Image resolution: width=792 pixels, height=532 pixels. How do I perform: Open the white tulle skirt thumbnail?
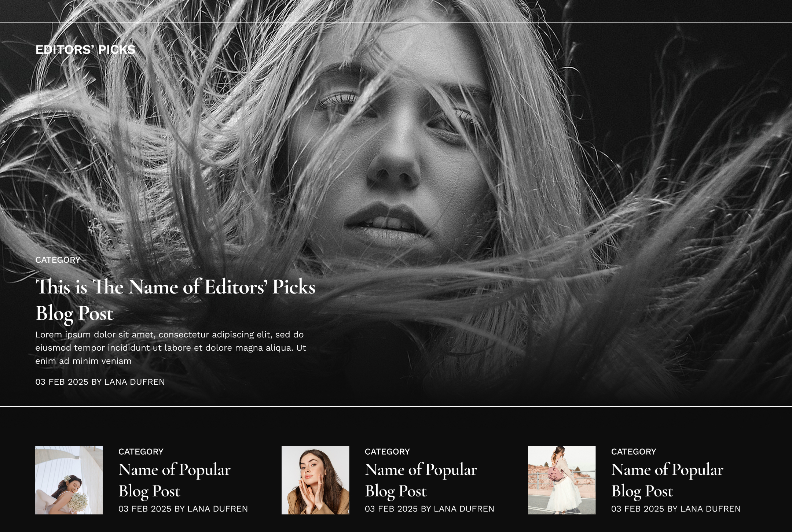(x=562, y=480)
